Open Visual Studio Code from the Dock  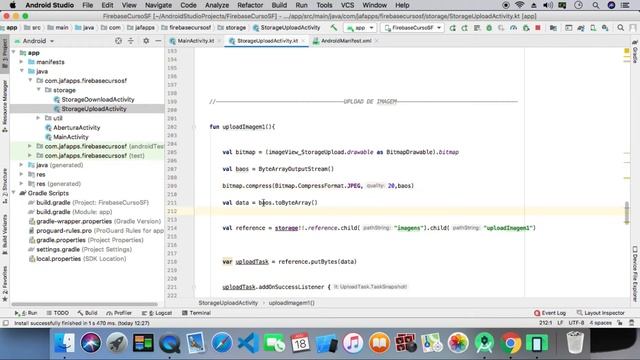click(x=248, y=343)
